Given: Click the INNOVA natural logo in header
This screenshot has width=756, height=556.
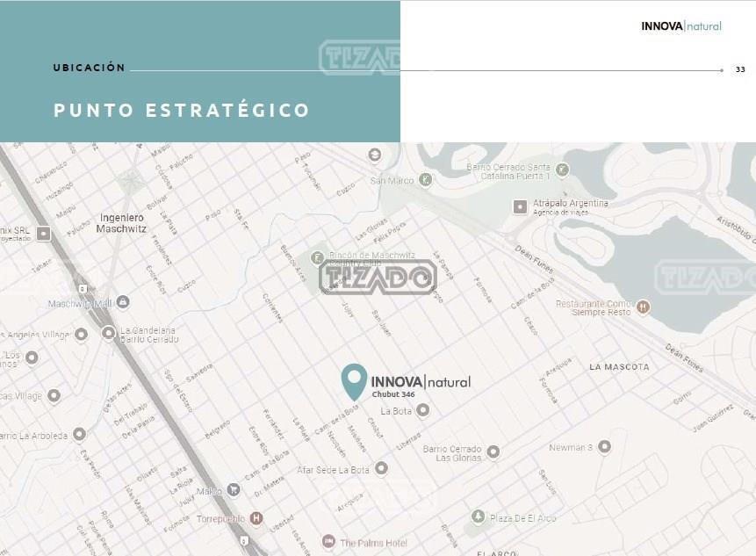Looking at the screenshot, I should tap(681, 26).
